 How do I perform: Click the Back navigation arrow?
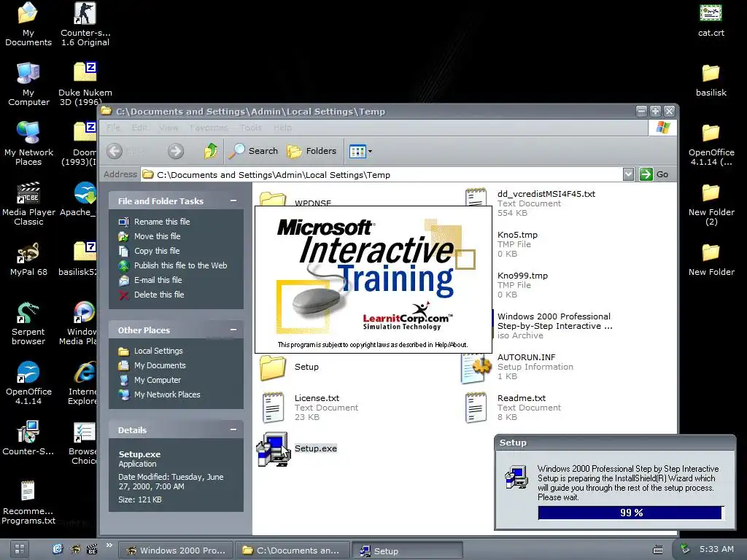click(115, 151)
